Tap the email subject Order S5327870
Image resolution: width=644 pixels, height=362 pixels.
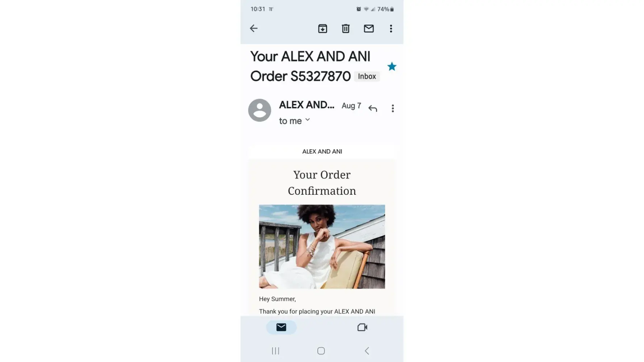301,76
